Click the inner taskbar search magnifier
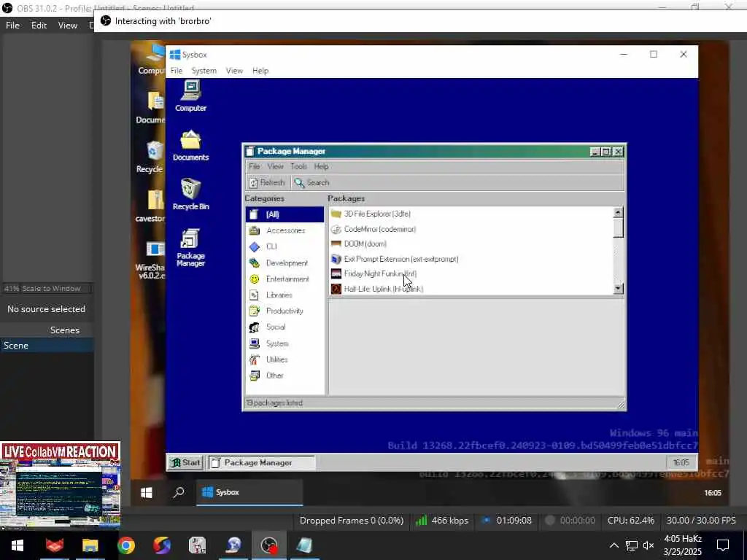Image resolution: width=747 pixels, height=560 pixels. click(x=179, y=492)
